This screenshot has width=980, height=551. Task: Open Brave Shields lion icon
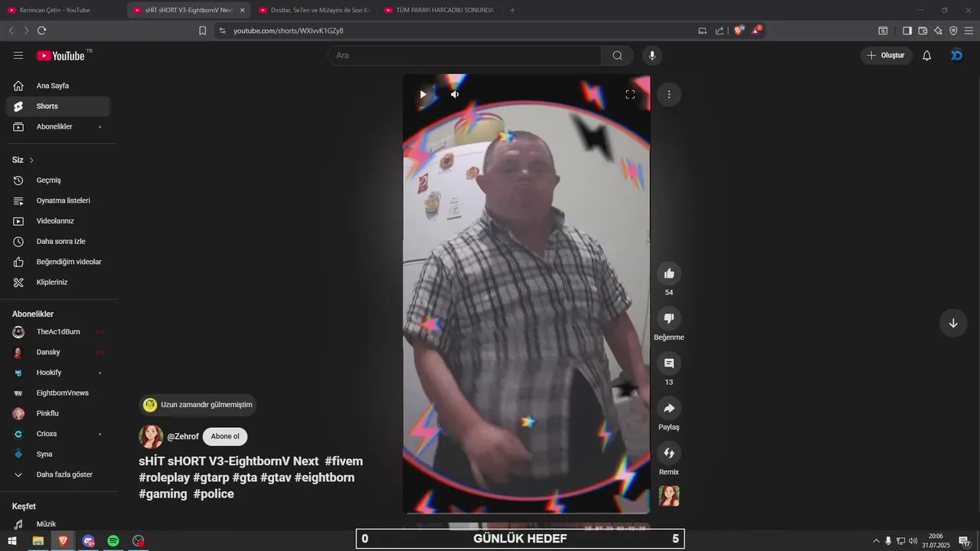pos(739,31)
